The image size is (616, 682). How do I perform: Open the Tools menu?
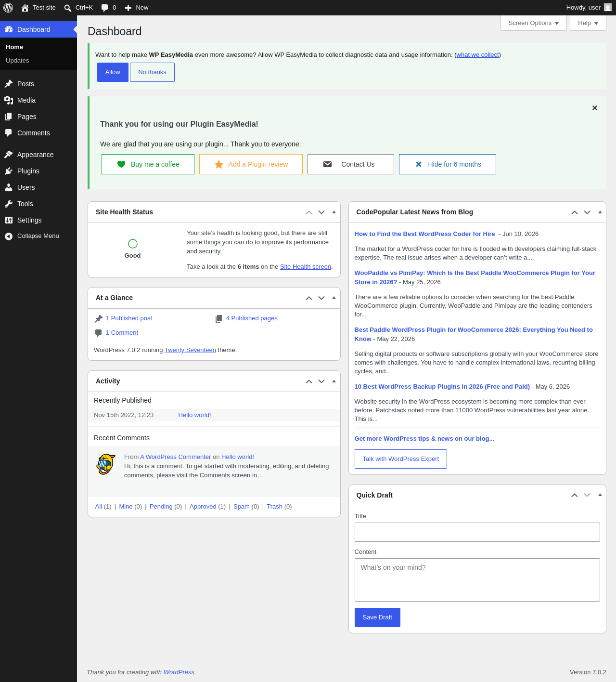(38, 204)
